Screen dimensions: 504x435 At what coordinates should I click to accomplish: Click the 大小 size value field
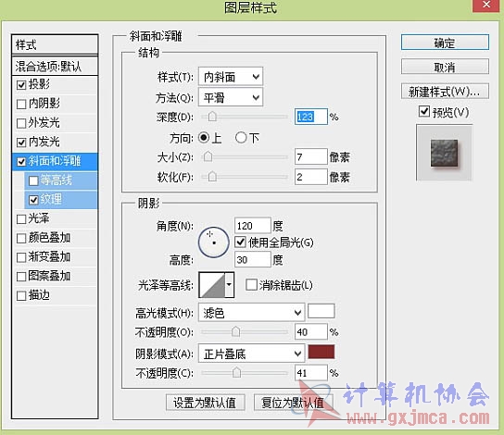point(310,157)
